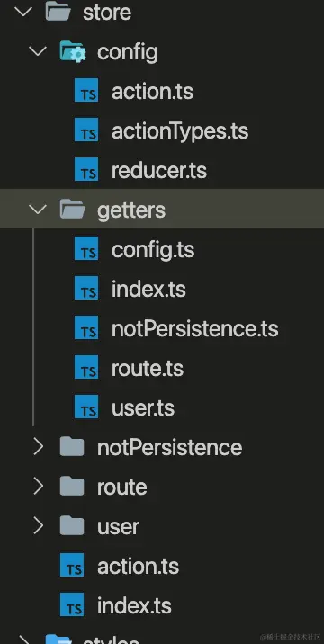Screen dimensions: 324x644
Task: Click the TS icon beside reducer.ts
Action: pyautogui.click(x=86, y=171)
